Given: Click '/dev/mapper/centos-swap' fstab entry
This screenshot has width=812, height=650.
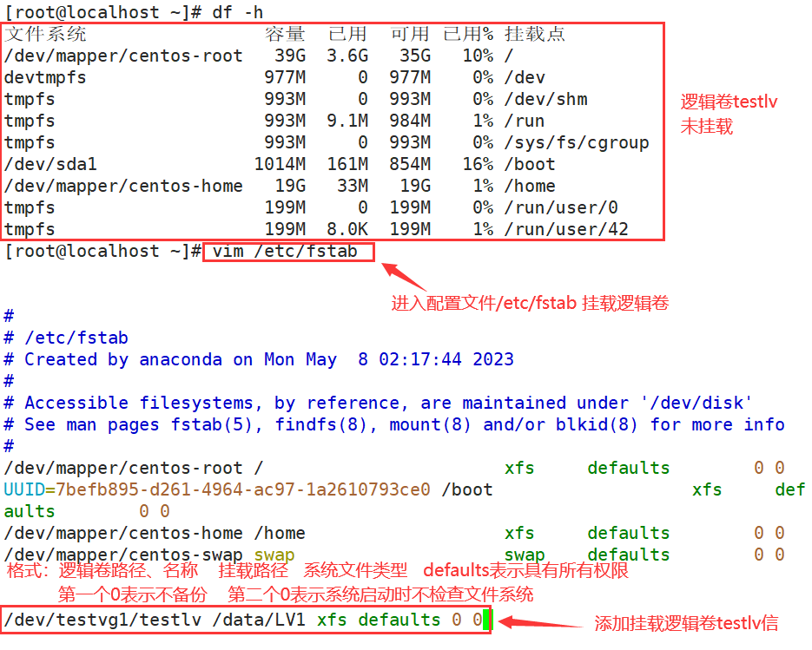Looking at the screenshot, I should (394, 555).
